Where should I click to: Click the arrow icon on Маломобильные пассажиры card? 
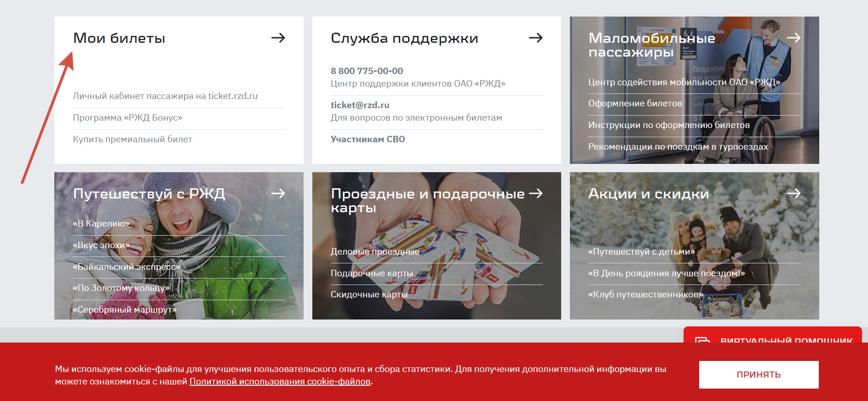point(793,38)
